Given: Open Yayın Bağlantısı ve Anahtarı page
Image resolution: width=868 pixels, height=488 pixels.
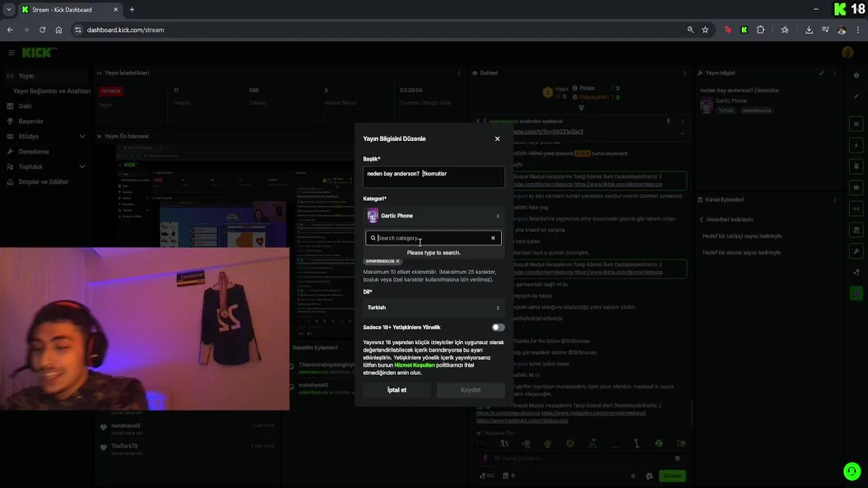Looking at the screenshot, I should pos(52,91).
